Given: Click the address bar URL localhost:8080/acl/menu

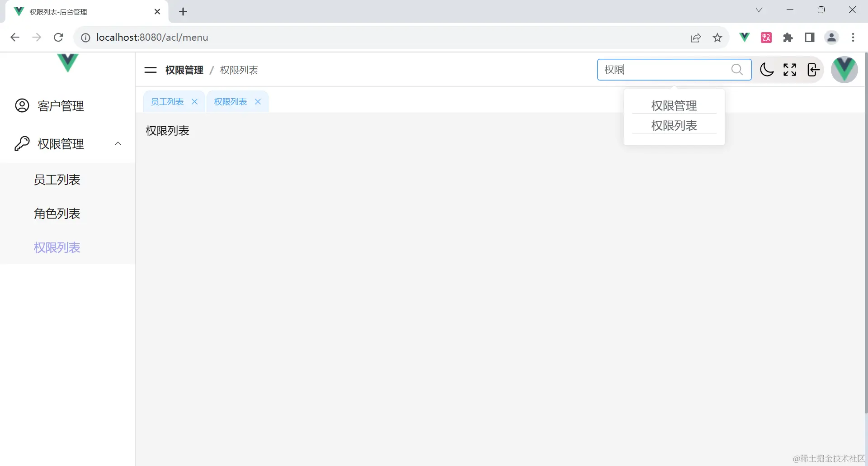Looking at the screenshot, I should tap(152, 38).
